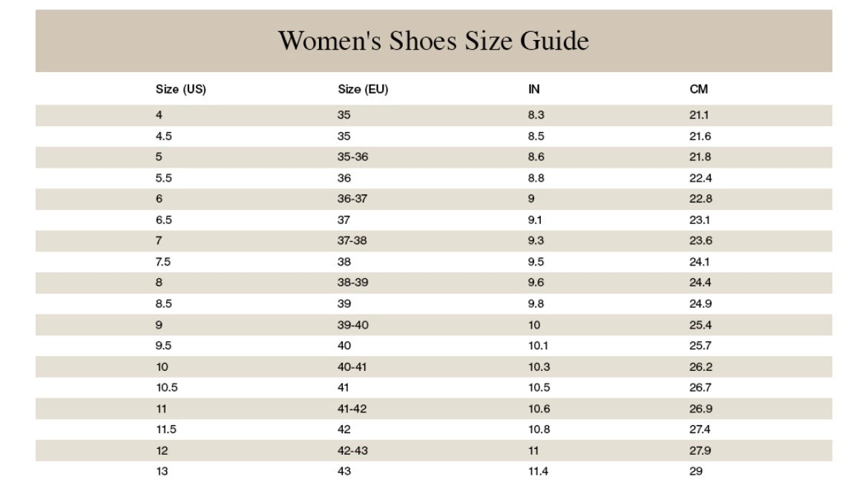Viewport: 868px width, 500px height.
Task: Select US size 6.5 cell
Action: [x=164, y=220]
